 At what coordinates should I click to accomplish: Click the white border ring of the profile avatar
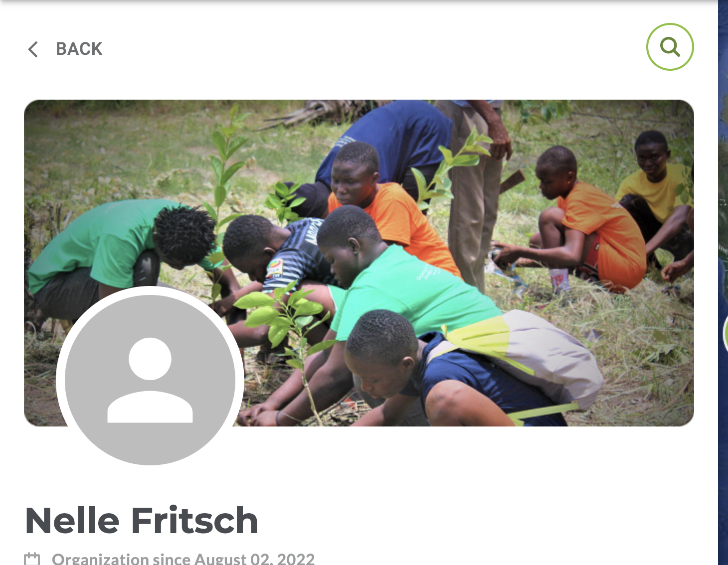coord(150,290)
